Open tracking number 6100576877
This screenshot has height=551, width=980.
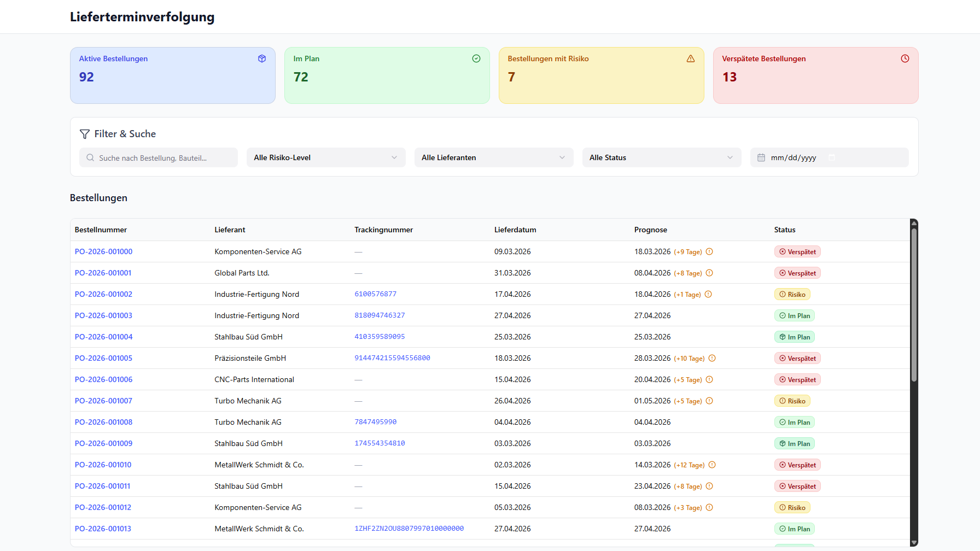pyautogui.click(x=375, y=294)
